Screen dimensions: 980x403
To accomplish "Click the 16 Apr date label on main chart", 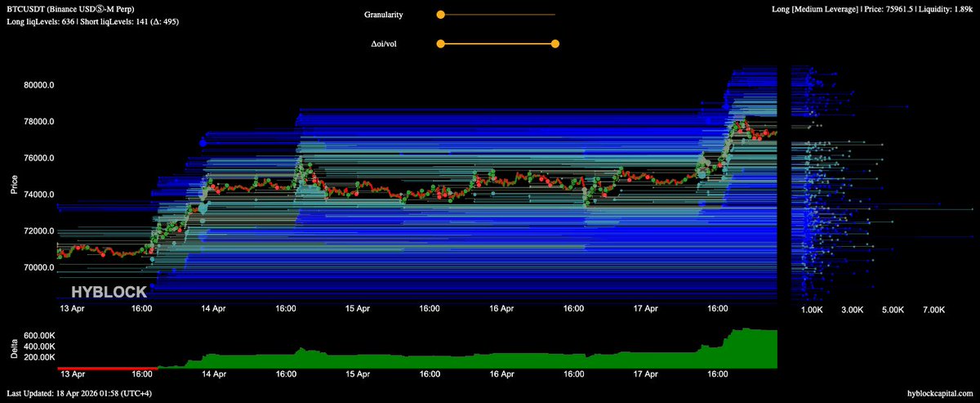I will tap(501, 309).
